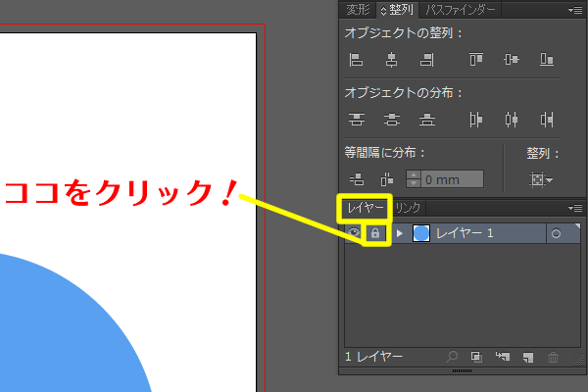Click Create New Sublayer icon
Viewport: 588px width, 392px height.
click(x=502, y=357)
